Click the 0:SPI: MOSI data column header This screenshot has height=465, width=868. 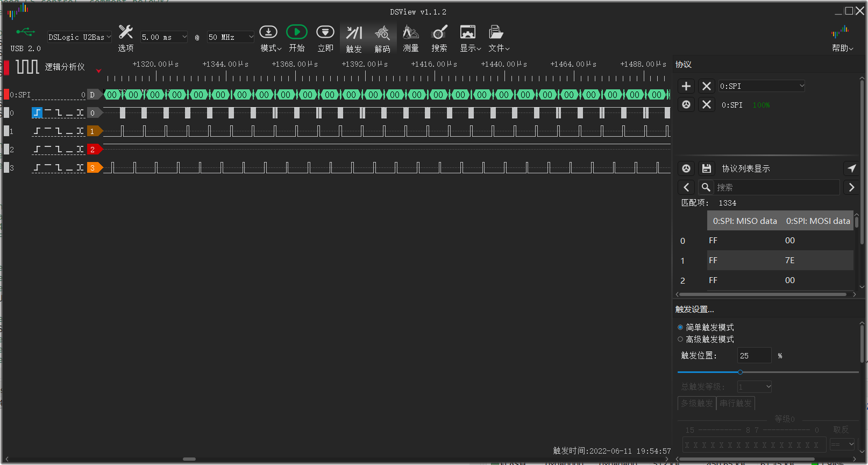(818, 221)
